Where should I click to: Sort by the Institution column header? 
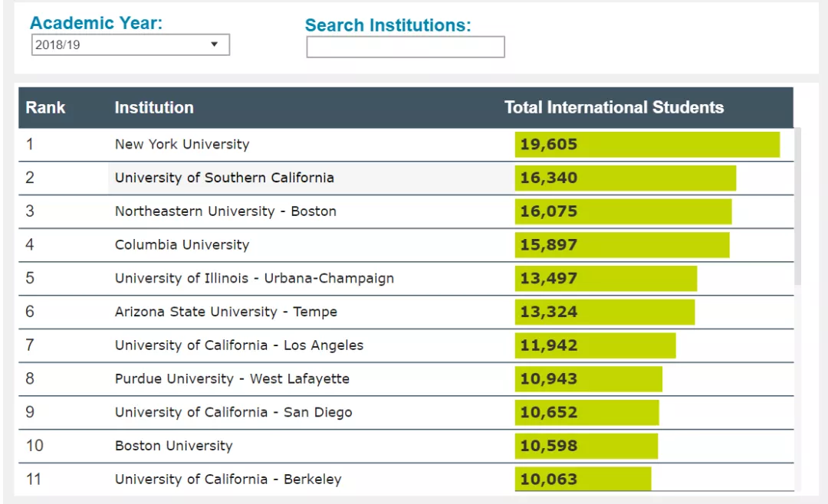[x=154, y=108]
